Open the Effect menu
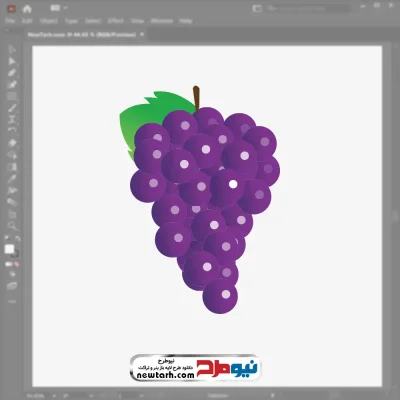This screenshot has width=400, height=400. 116,21
